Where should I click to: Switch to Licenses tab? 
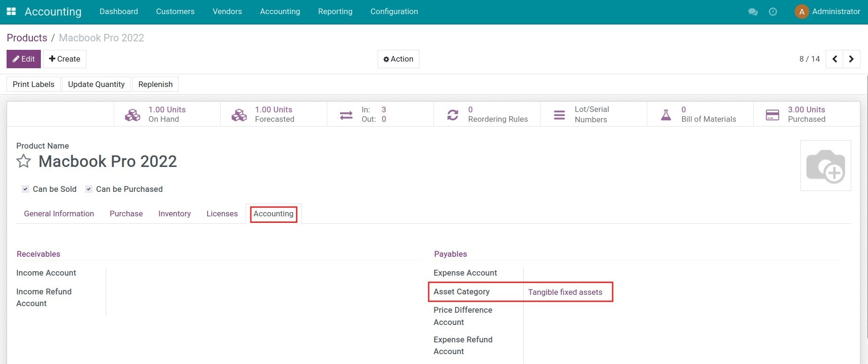coord(222,214)
